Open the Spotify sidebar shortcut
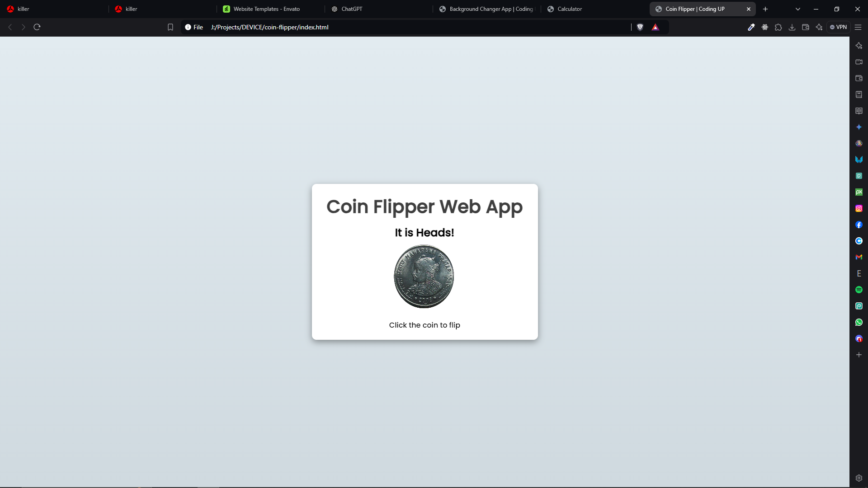 point(859,290)
